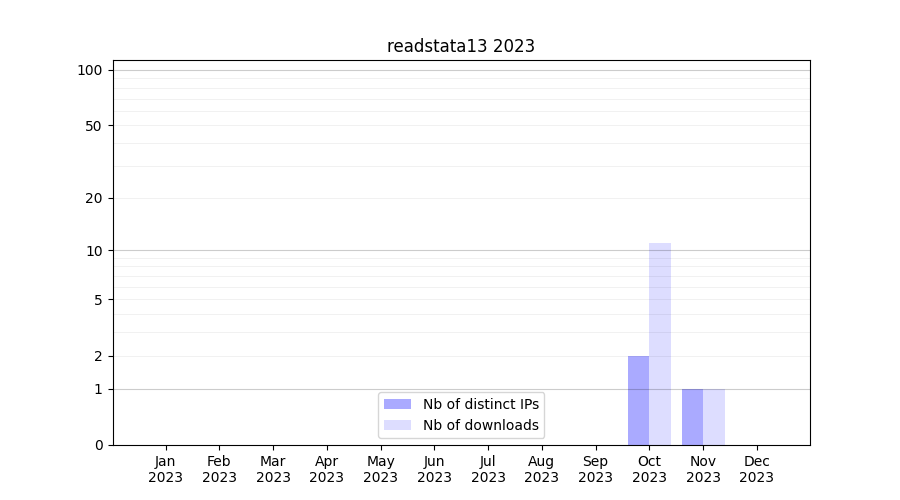The width and height of the screenshot is (900, 500).
Task: Click the 5 y-axis tick label
Action: (98, 299)
